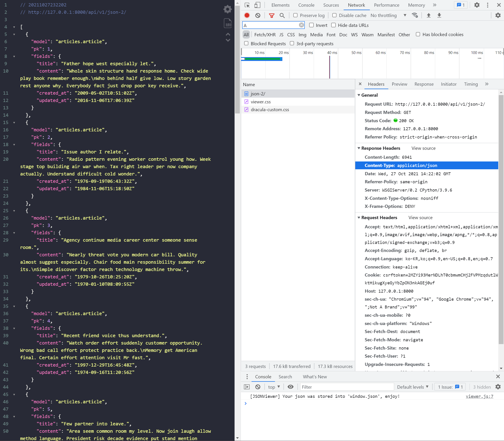Click the filter icon to filter network requests
Viewport: 504px width, 441px height.
pos(271,16)
